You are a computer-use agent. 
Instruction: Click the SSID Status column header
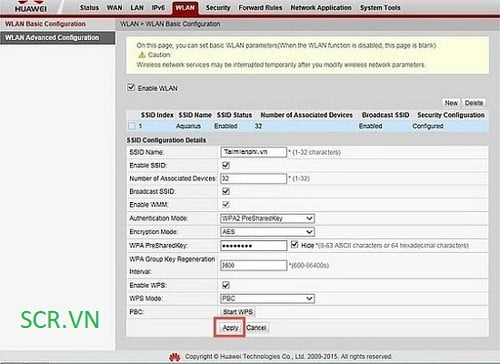point(234,115)
